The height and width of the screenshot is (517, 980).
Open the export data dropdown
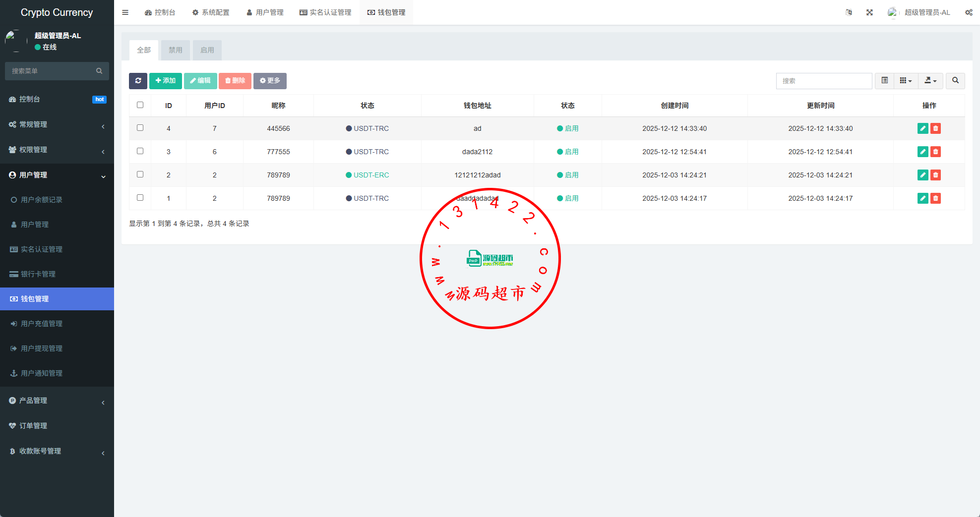[x=930, y=81]
